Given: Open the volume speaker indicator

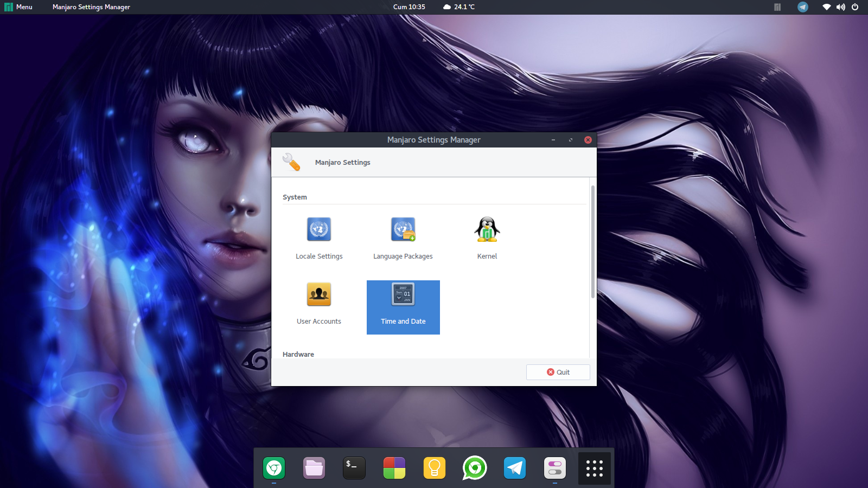Looking at the screenshot, I should pyautogui.click(x=841, y=7).
